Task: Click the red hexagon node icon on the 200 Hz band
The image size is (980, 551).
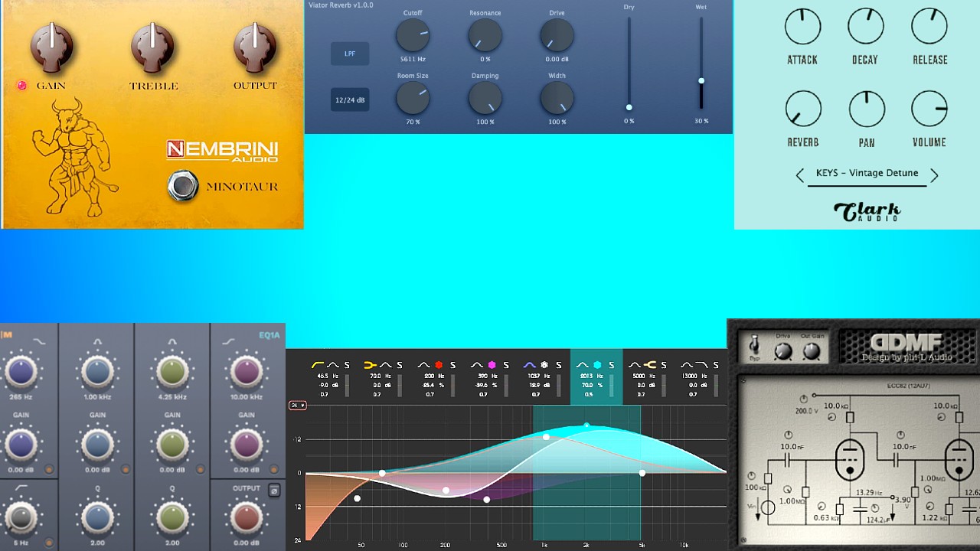Action: click(437, 364)
